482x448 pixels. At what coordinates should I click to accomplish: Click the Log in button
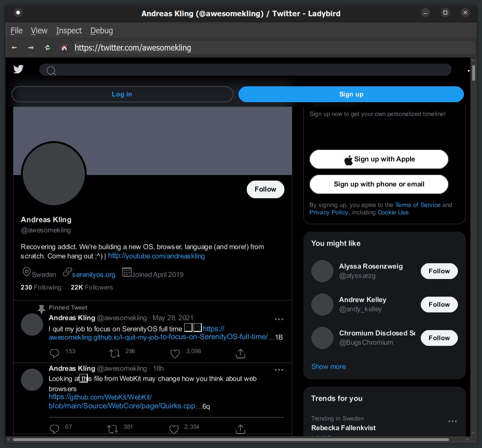point(122,94)
